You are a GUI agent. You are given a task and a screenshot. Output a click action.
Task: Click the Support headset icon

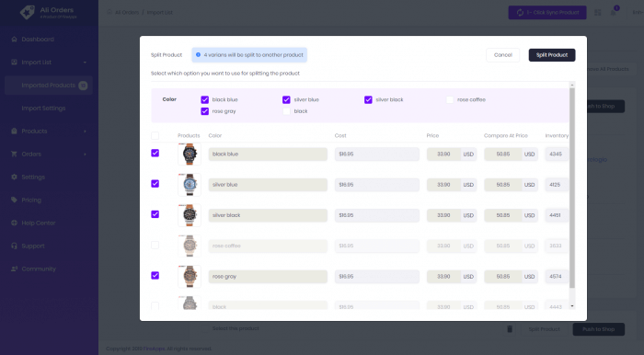(14, 246)
